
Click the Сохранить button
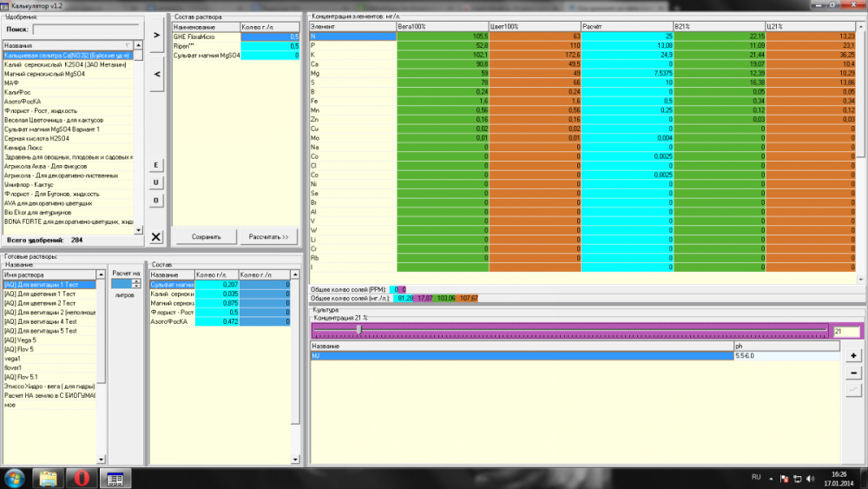click(207, 236)
